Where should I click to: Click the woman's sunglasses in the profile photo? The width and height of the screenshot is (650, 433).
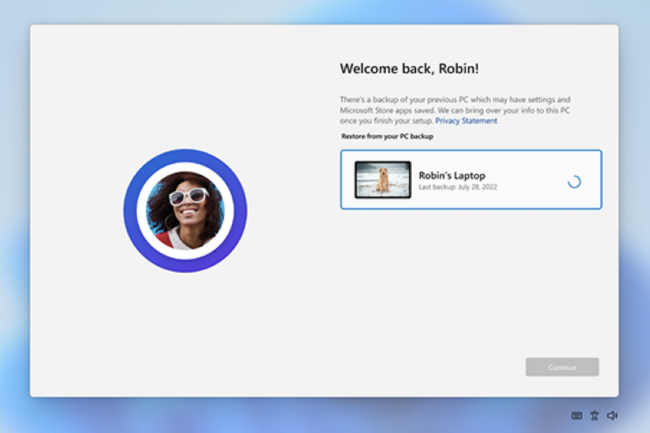tap(187, 196)
